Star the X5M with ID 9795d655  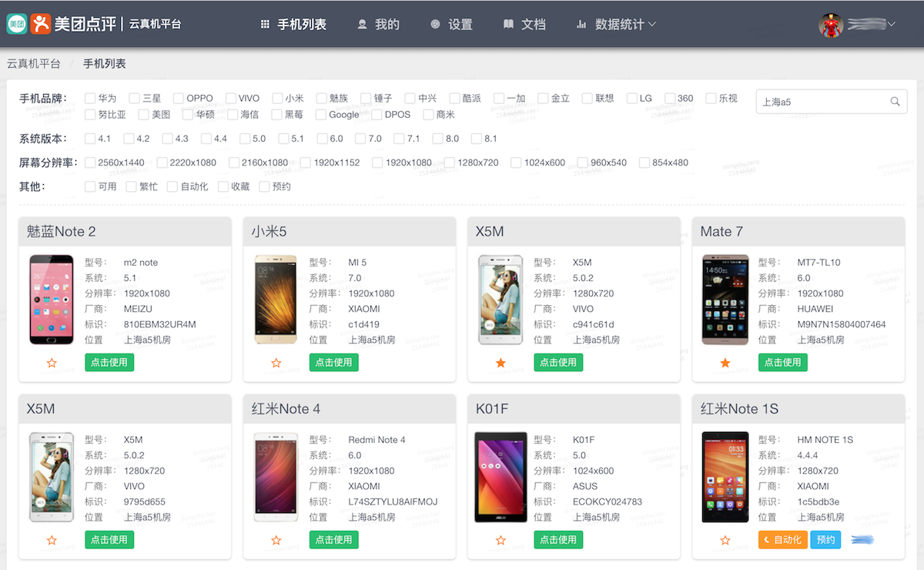click(52, 540)
